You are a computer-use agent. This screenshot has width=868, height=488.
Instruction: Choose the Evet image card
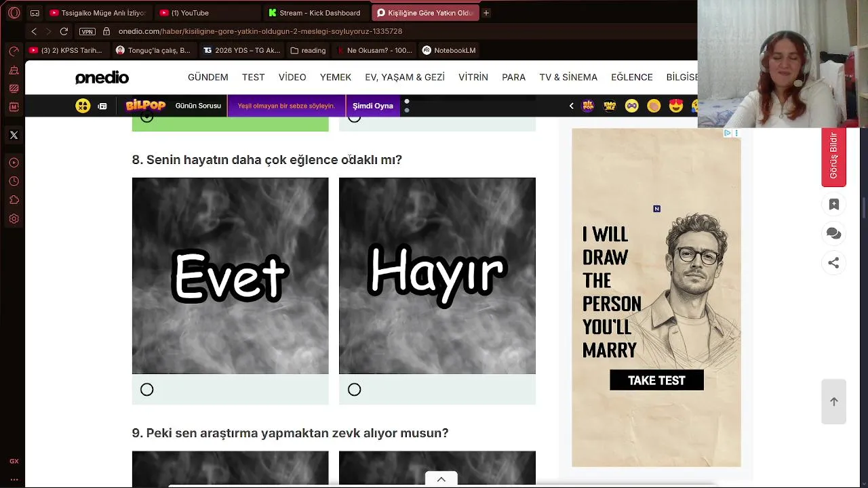point(231,276)
